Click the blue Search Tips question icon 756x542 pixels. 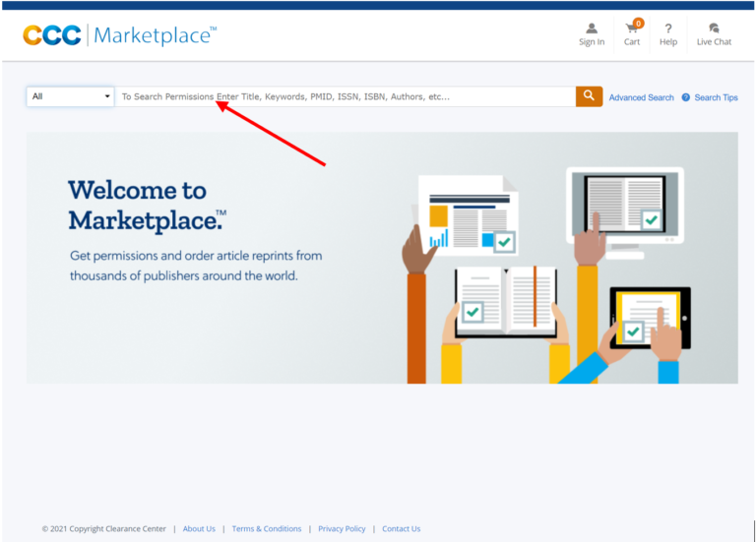[x=686, y=97]
